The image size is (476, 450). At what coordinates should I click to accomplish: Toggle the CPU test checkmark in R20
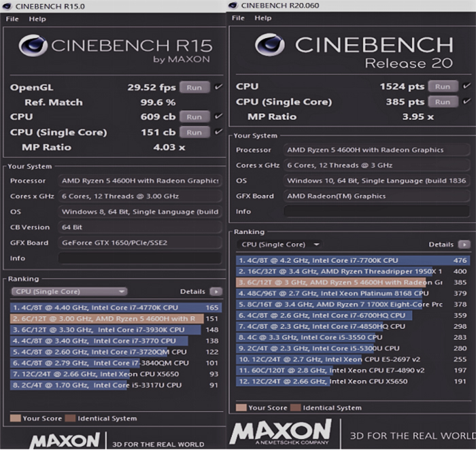pos(466,86)
